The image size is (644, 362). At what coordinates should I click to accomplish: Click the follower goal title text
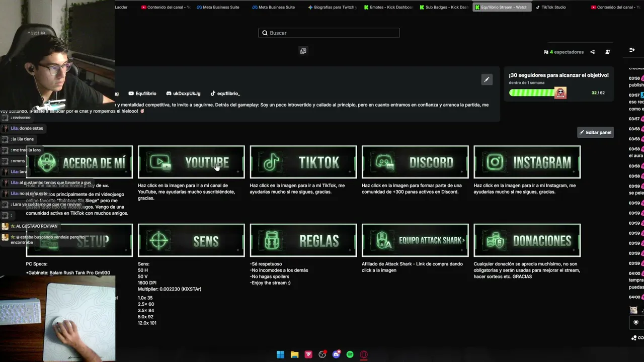click(558, 75)
